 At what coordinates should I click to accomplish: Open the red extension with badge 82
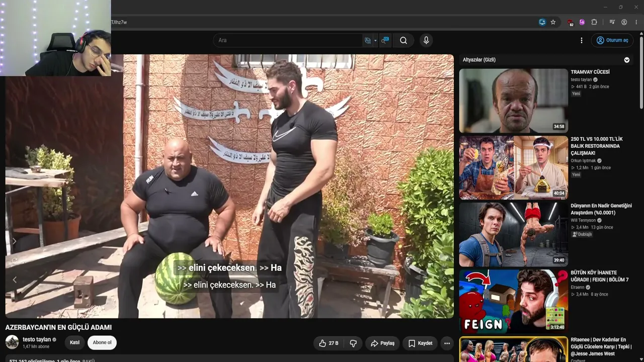(570, 23)
